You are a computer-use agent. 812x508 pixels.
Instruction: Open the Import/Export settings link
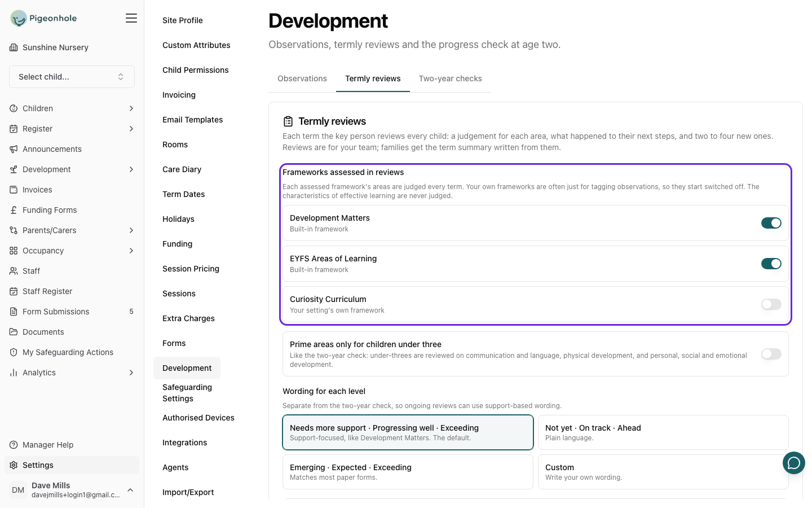pos(188,492)
